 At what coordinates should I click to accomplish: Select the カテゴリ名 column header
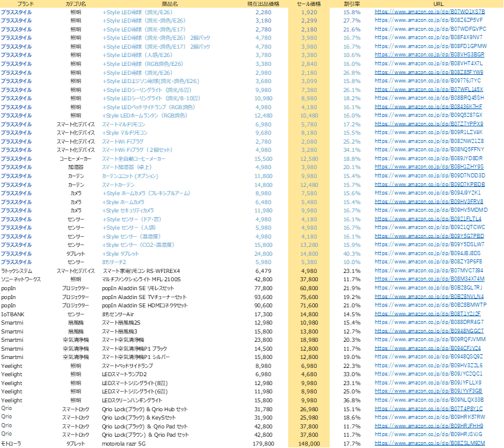point(75,4)
